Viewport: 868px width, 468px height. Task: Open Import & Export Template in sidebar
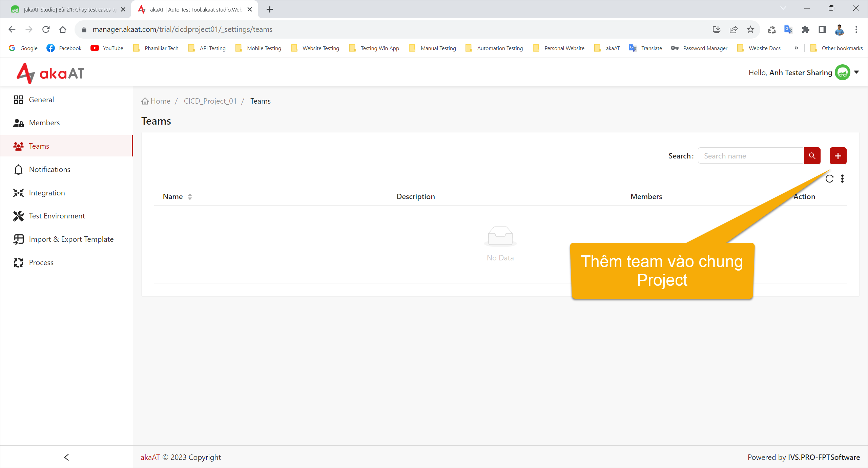pos(66,239)
